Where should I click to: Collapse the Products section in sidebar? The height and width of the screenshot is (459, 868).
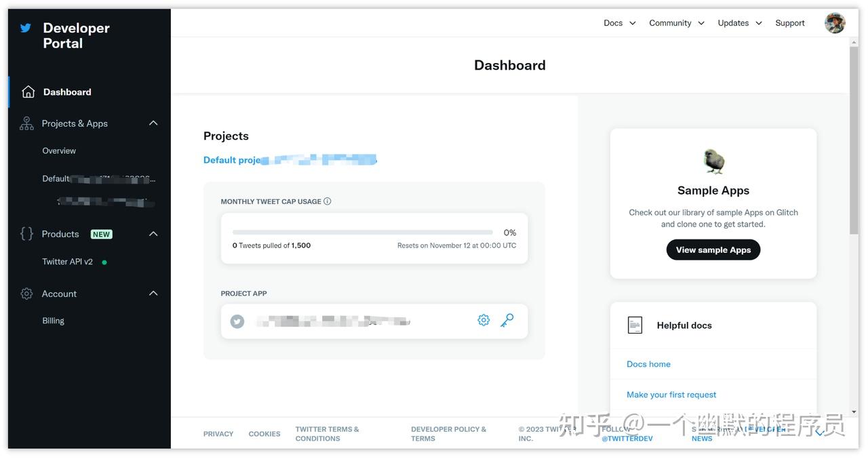[153, 233]
